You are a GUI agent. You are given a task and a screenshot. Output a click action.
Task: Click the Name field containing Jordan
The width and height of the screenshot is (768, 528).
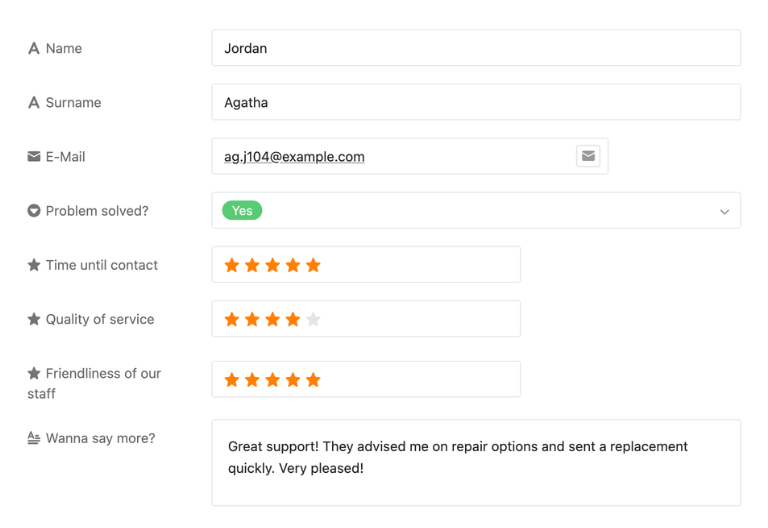tap(476, 48)
